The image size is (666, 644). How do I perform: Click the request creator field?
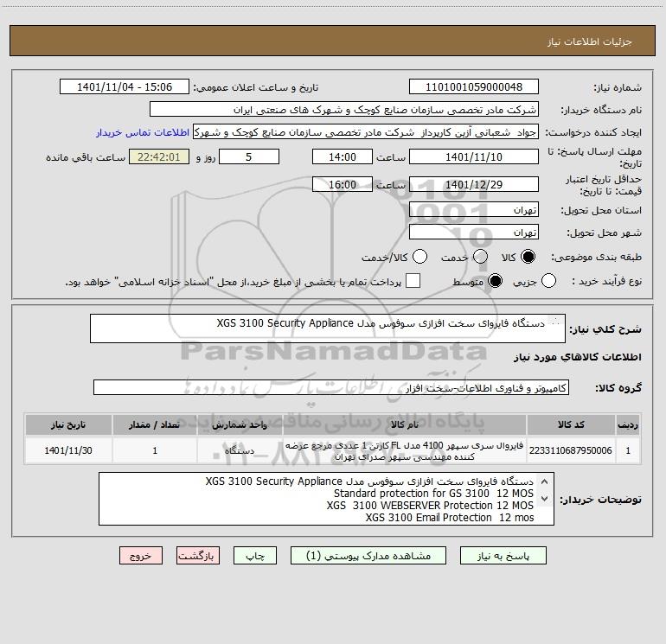(x=366, y=131)
